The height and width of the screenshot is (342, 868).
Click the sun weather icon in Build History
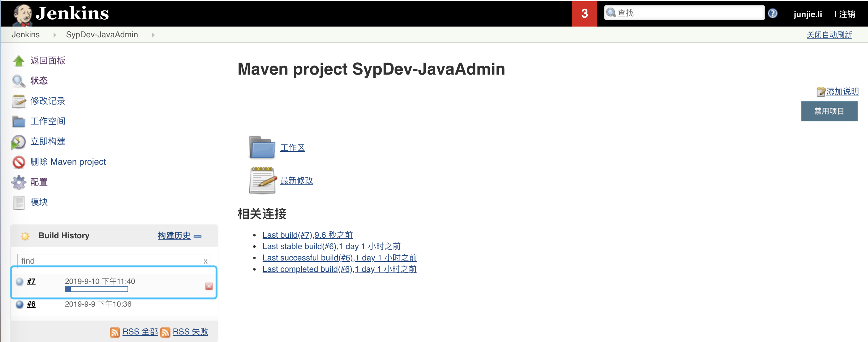pyautogui.click(x=25, y=236)
